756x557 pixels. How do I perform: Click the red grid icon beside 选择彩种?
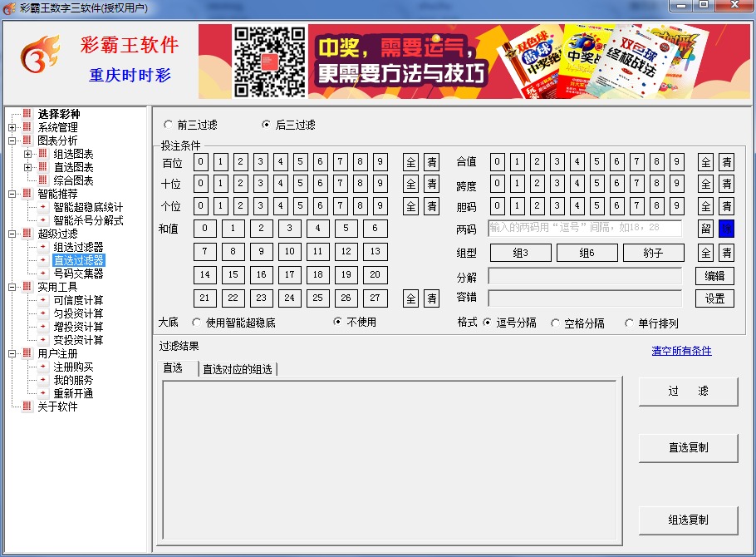click(x=27, y=114)
